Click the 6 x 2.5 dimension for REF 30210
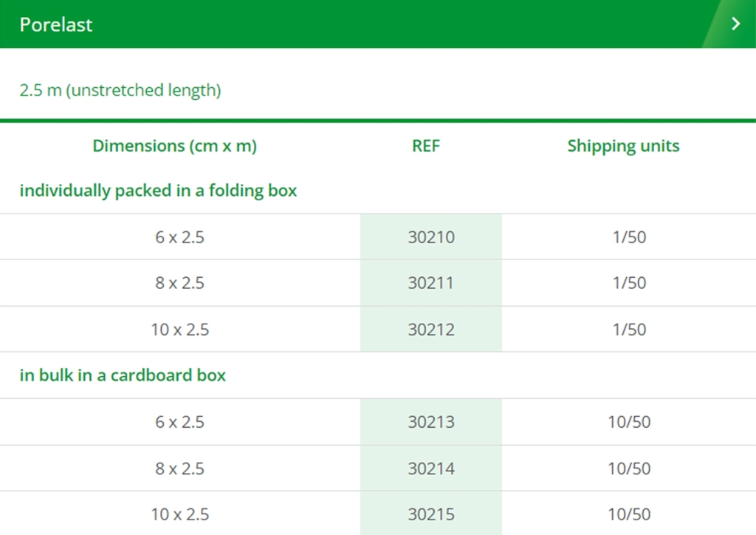Screen dimensions: 756x535 pos(179,237)
